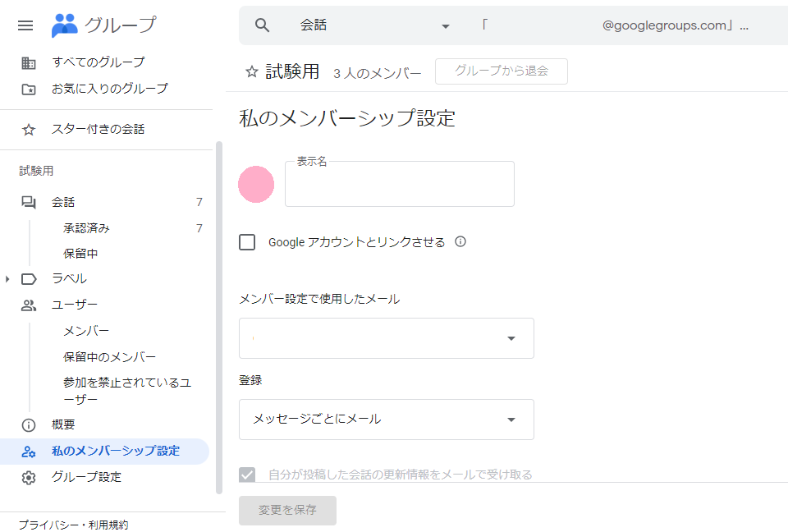Click the pink profile avatar
788x532 pixels.
coord(256,185)
